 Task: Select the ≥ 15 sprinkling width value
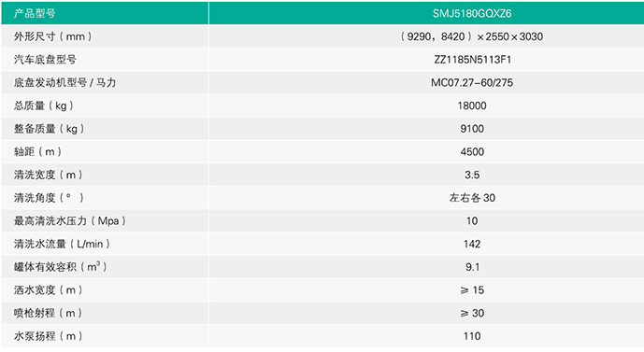(x=472, y=290)
